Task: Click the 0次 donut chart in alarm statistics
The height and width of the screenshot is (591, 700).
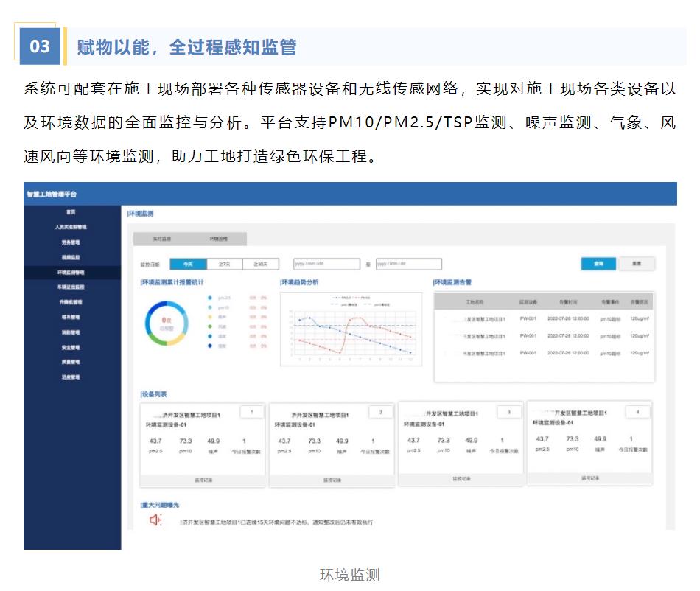Action: (x=167, y=321)
